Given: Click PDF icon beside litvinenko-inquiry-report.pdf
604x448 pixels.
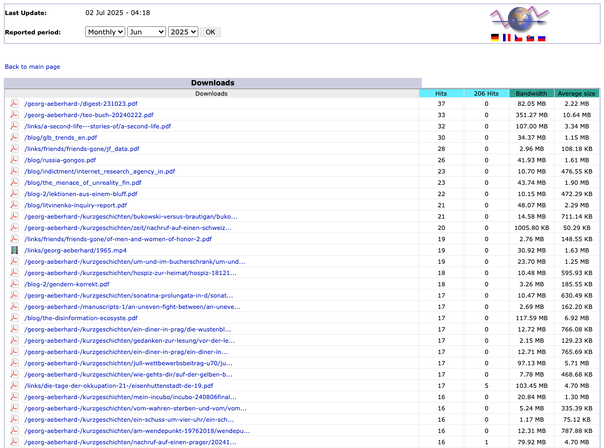Looking at the screenshot, I should pyautogui.click(x=14, y=205).
